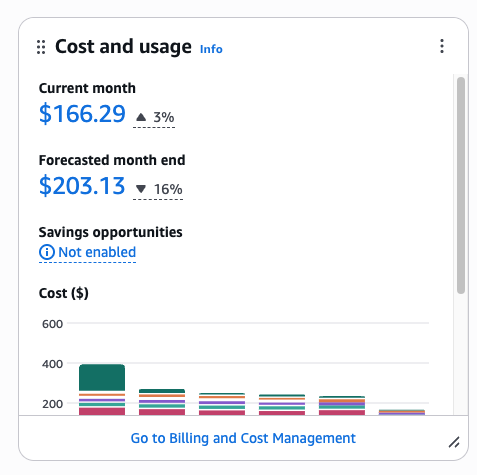This screenshot has height=475, width=477.
Task: Click the 16% decrease indicator
Action: [158, 189]
